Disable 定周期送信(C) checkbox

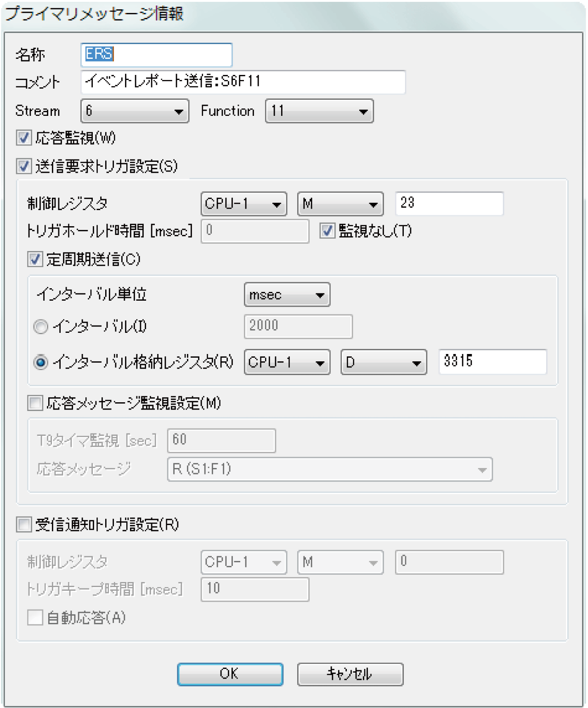point(35,259)
